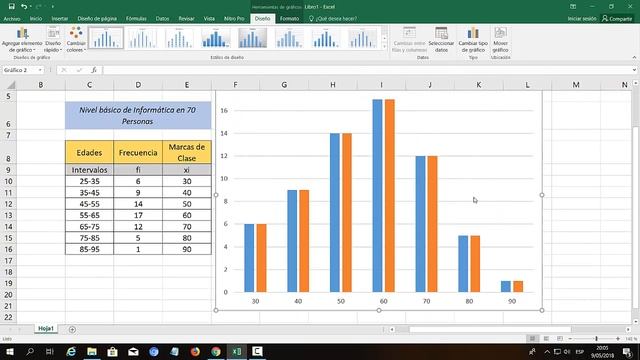Click zoom out minus button
This screenshot has width=640, height=360.
click(x=570, y=338)
